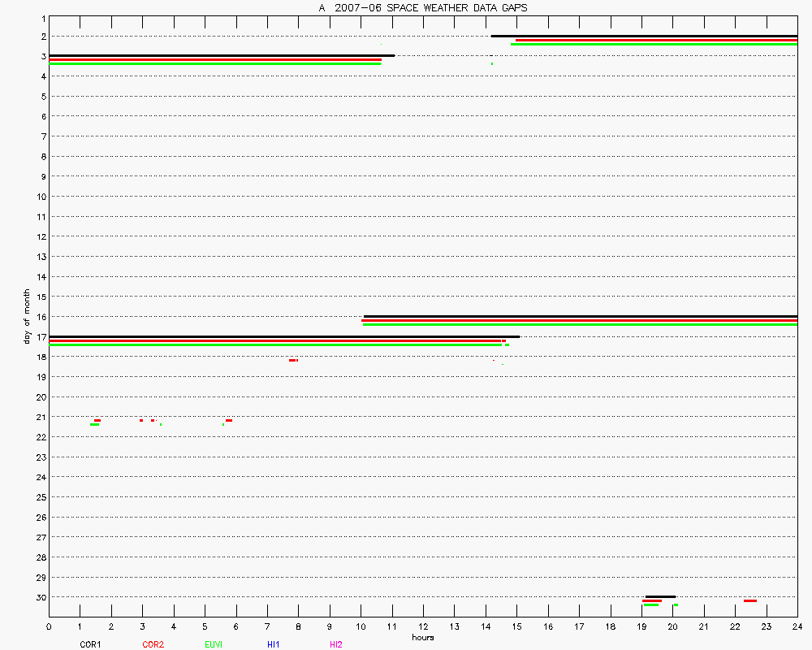Click the chart title text
The width and height of the screenshot is (812, 650).
(422, 8)
